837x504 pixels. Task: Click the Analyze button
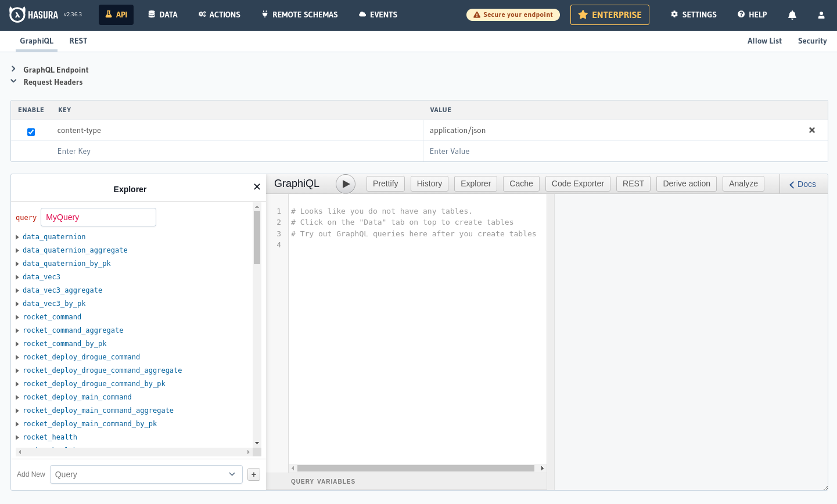coord(743,183)
